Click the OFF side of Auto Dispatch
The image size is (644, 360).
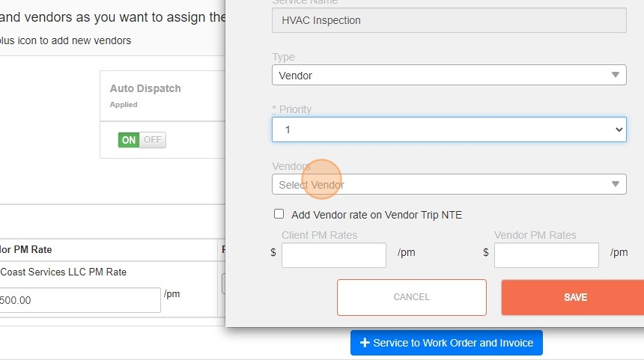tap(153, 140)
